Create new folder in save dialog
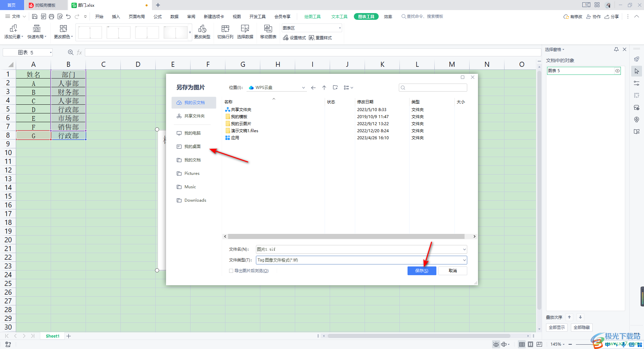Screen dimensions: 644x349 point(335,88)
